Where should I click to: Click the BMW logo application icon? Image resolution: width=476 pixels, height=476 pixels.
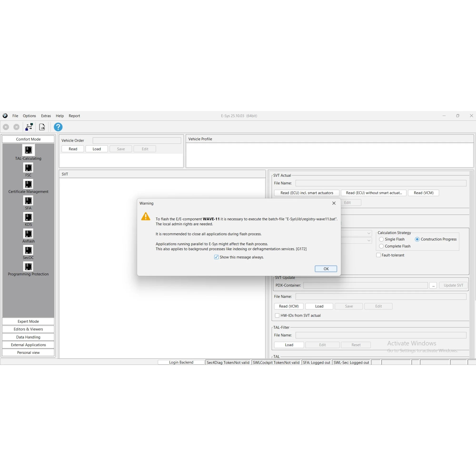point(5,116)
